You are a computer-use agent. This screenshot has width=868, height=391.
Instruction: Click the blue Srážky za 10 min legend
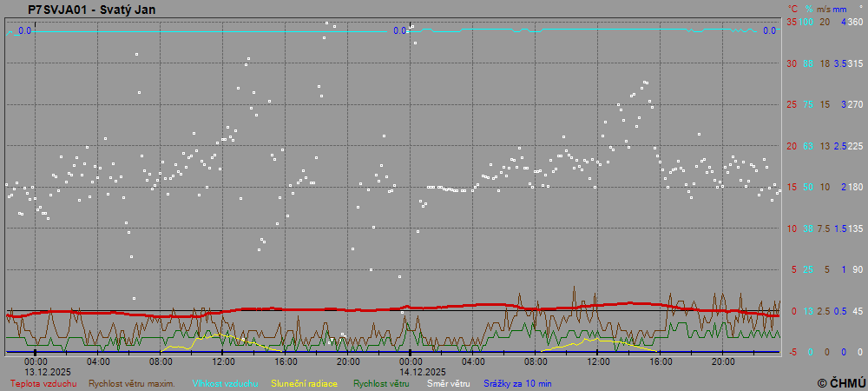[x=517, y=383]
